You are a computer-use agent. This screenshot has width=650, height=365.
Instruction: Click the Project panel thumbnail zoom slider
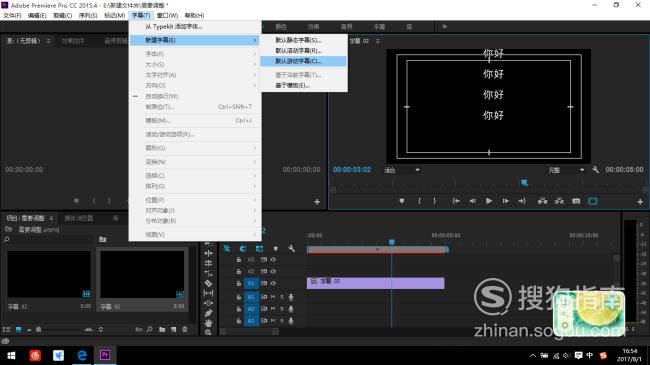[x=38, y=330]
